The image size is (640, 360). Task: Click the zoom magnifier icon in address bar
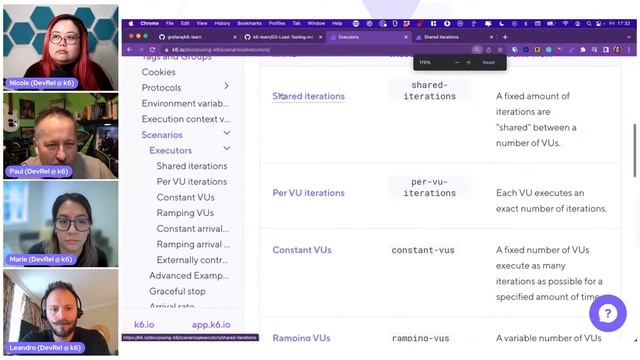477,50
